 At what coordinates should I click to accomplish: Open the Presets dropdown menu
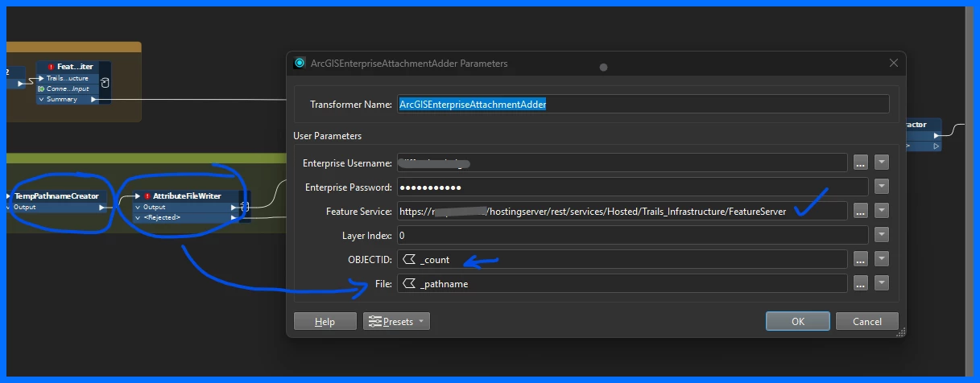[396, 321]
